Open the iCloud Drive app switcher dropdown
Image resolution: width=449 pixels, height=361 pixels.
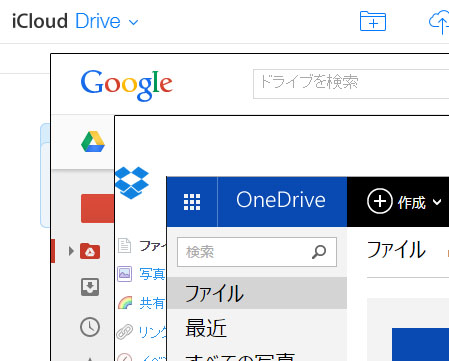[133, 22]
